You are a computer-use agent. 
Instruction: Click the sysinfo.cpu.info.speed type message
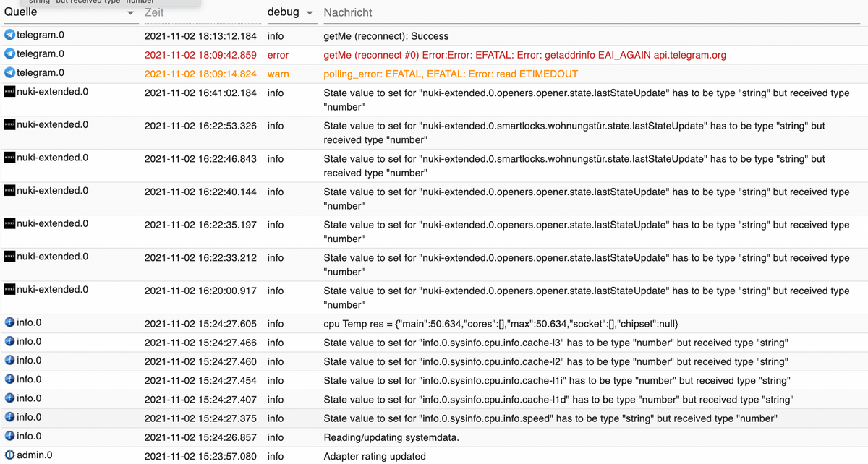(x=550, y=418)
